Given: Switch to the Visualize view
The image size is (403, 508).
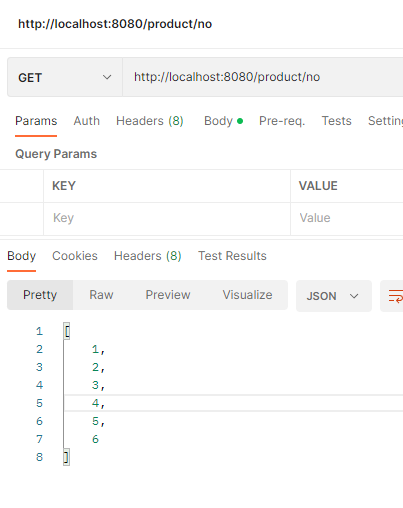Looking at the screenshot, I should click(x=247, y=295).
